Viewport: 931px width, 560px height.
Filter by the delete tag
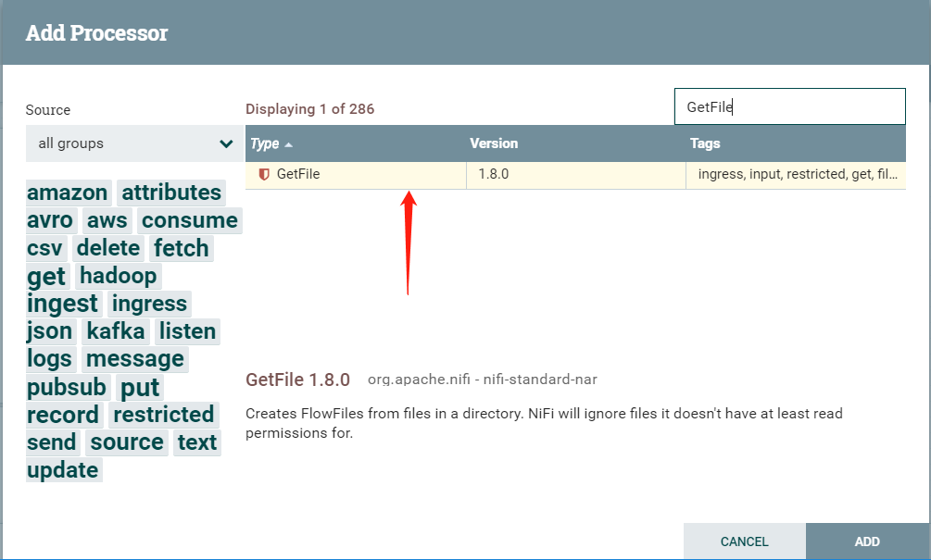point(108,248)
